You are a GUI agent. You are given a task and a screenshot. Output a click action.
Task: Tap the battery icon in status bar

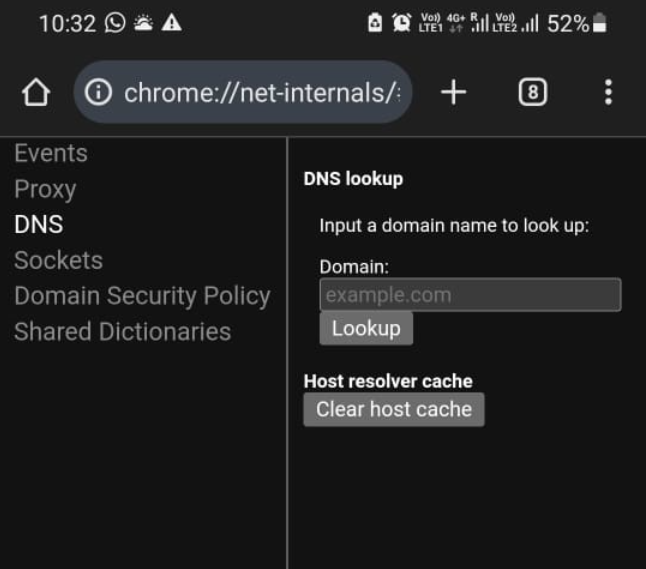600,24
